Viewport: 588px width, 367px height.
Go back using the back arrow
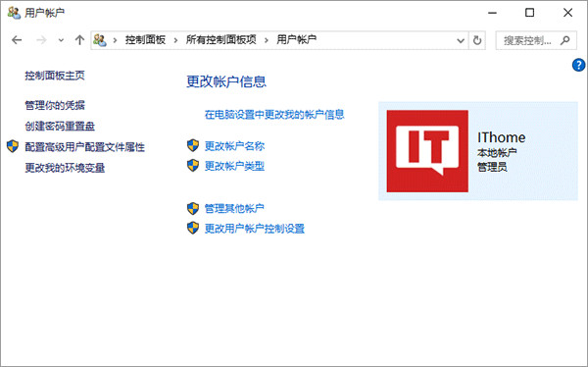(x=17, y=40)
